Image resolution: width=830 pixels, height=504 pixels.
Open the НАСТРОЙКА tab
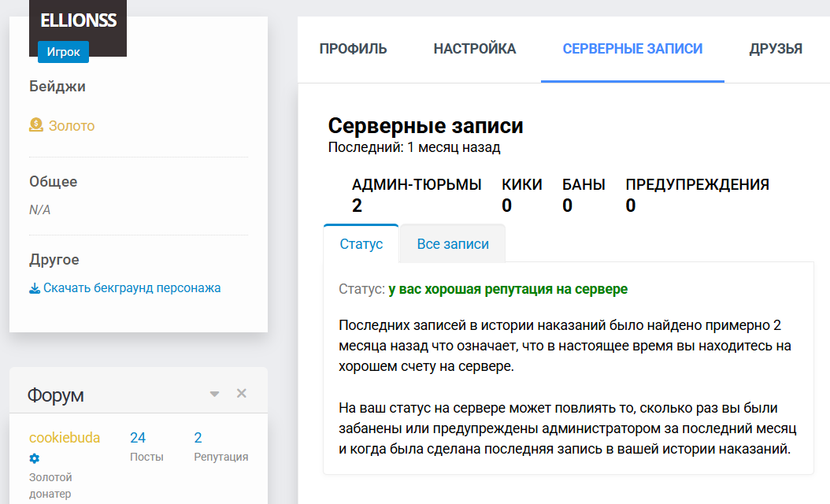click(x=473, y=49)
